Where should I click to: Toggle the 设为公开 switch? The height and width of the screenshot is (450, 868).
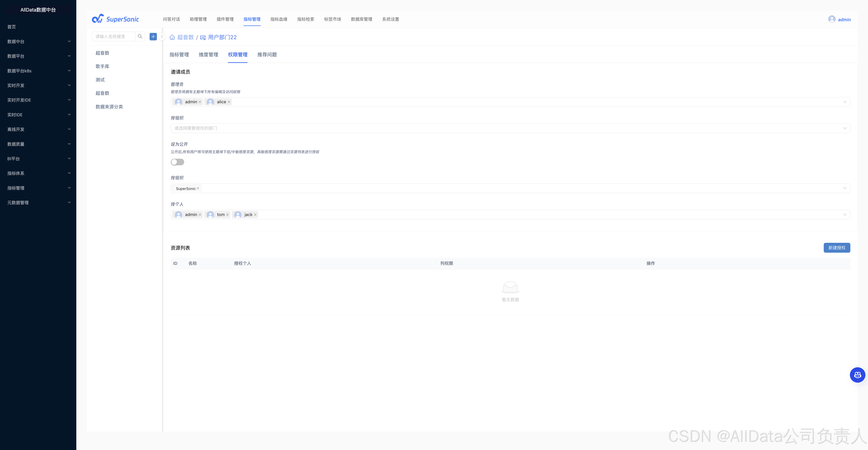pyautogui.click(x=177, y=162)
